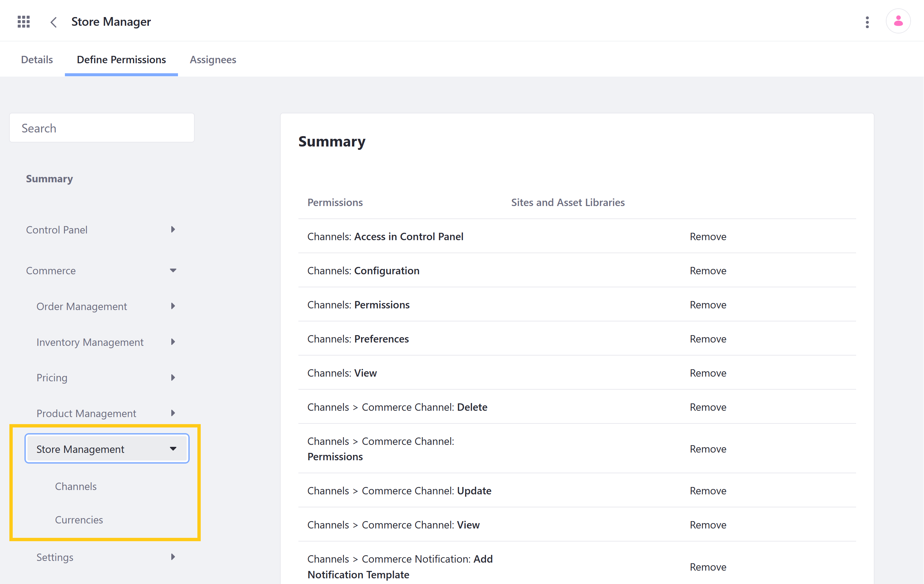Switch to the Details tab
Screen dimensions: 924x584
point(37,59)
